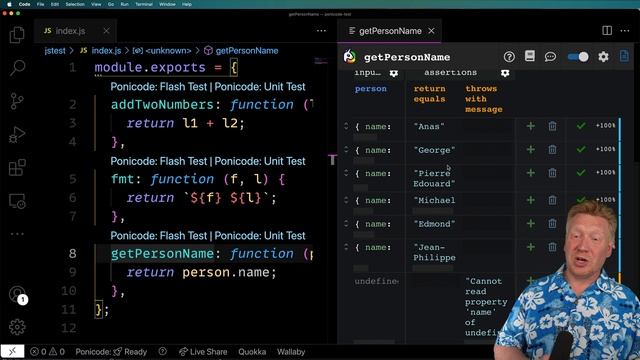Open the Search view in activity bar
Viewport: 640px width, 360px height.
17,68
